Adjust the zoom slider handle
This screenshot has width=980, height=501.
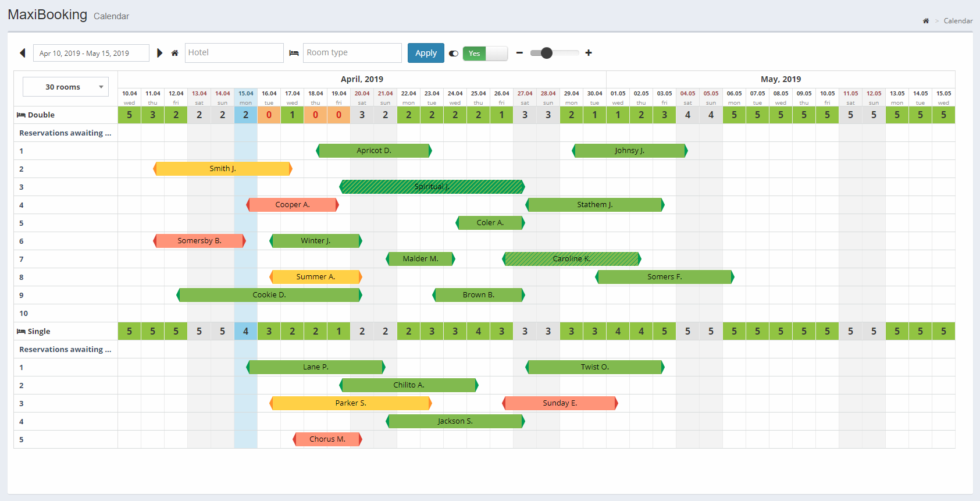(x=546, y=53)
